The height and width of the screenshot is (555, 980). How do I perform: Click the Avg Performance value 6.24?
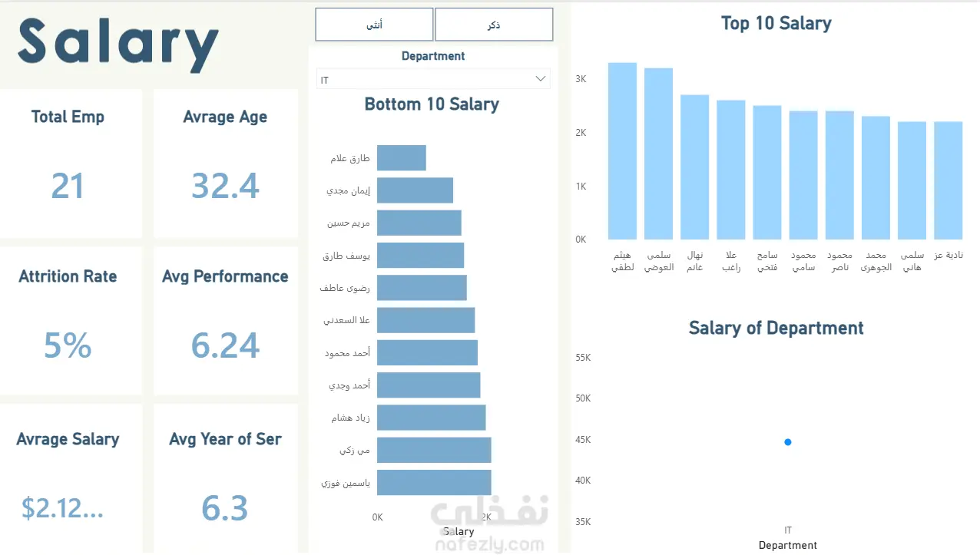click(x=225, y=345)
